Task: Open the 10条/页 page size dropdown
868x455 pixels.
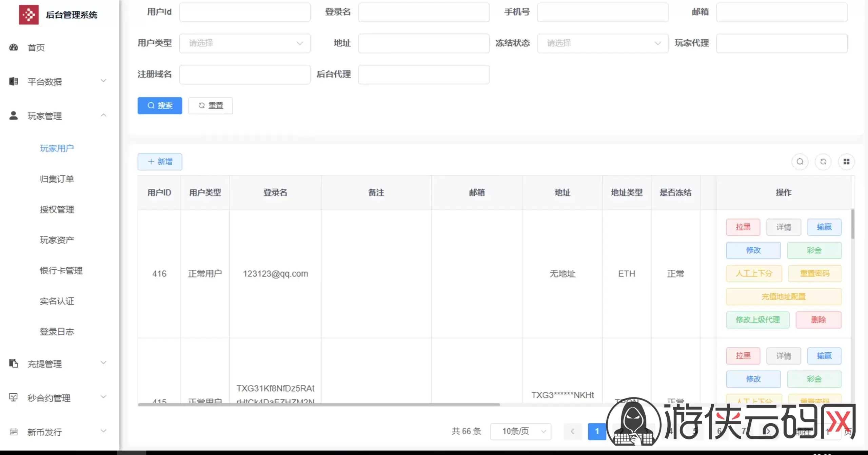Action: (521, 431)
